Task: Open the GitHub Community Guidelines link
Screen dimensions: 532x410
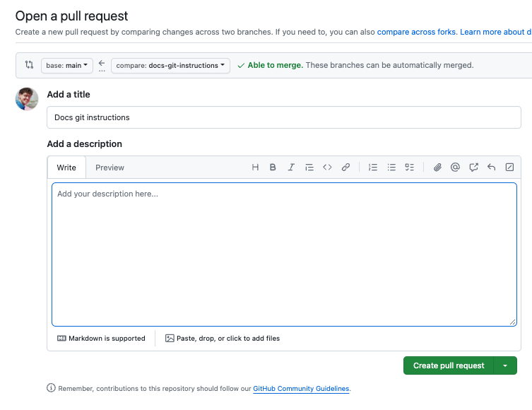Action: [301, 388]
